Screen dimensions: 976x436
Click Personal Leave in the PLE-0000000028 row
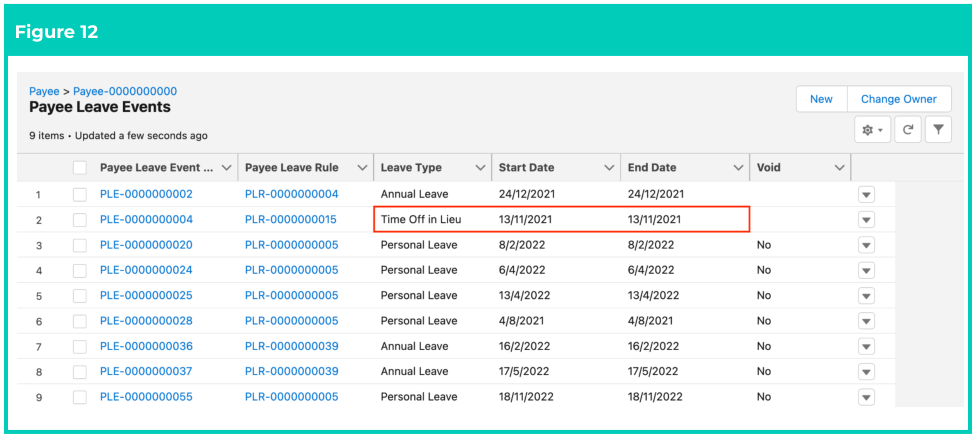click(x=419, y=321)
